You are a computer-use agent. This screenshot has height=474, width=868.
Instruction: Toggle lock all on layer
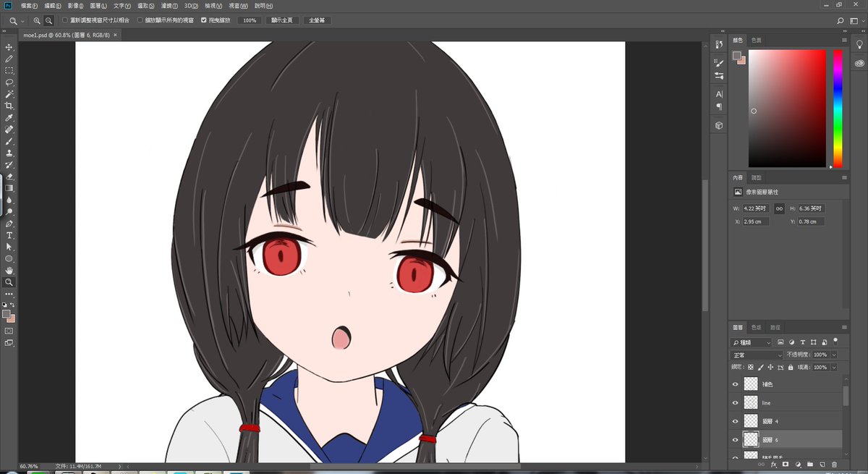[x=790, y=368]
